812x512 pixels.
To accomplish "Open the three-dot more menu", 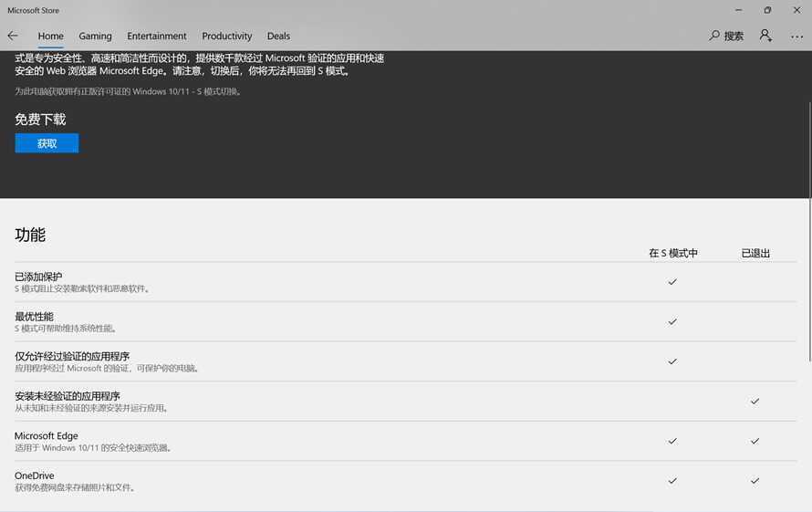I will click(796, 37).
